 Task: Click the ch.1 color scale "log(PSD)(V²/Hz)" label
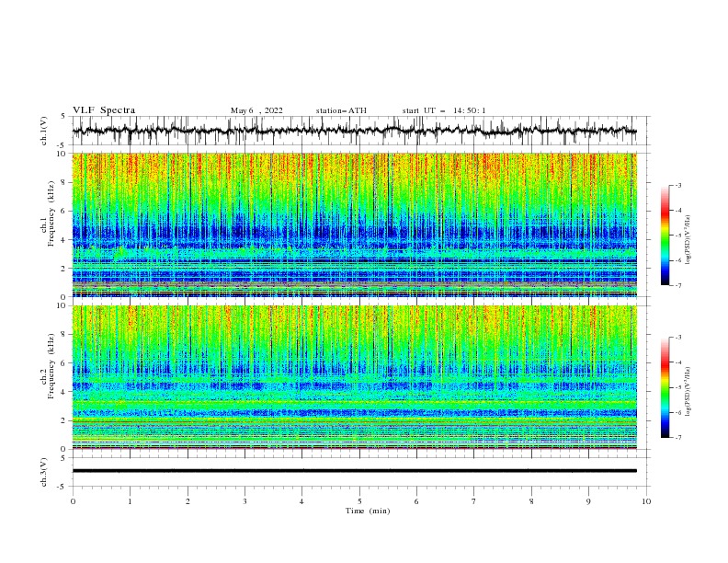pyautogui.click(x=688, y=240)
